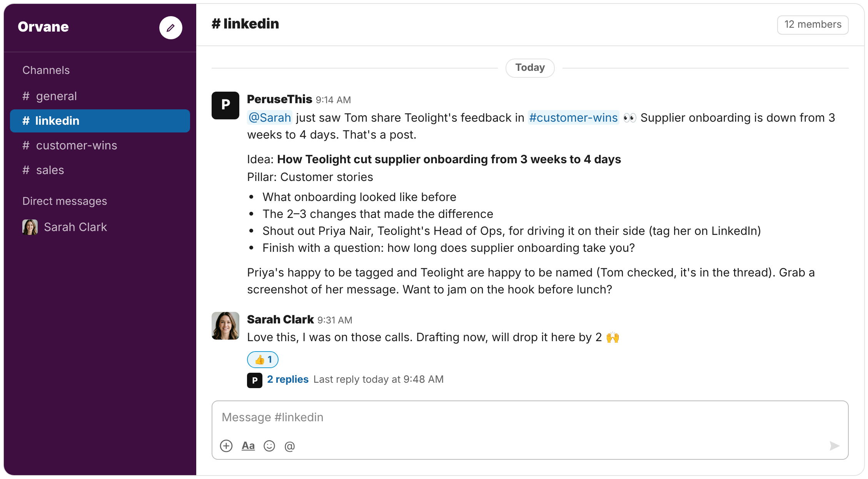The height and width of the screenshot is (479, 868).
Task: Follow the #customer-wins channel link in message
Action: point(573,117)
